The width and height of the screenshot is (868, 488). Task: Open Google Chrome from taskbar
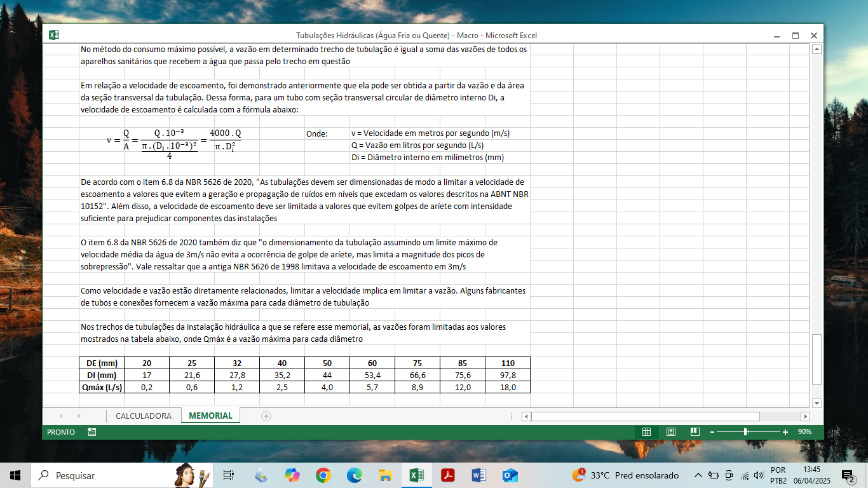(323, 475)
